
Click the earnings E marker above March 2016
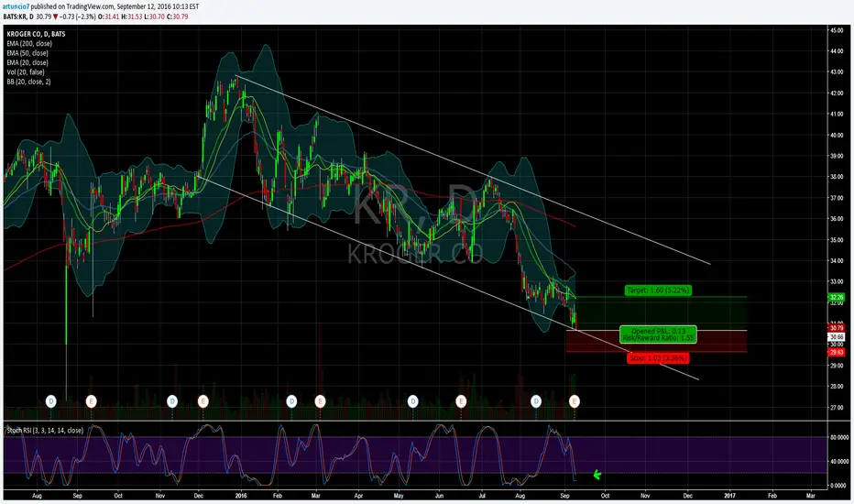coord(320,401)
